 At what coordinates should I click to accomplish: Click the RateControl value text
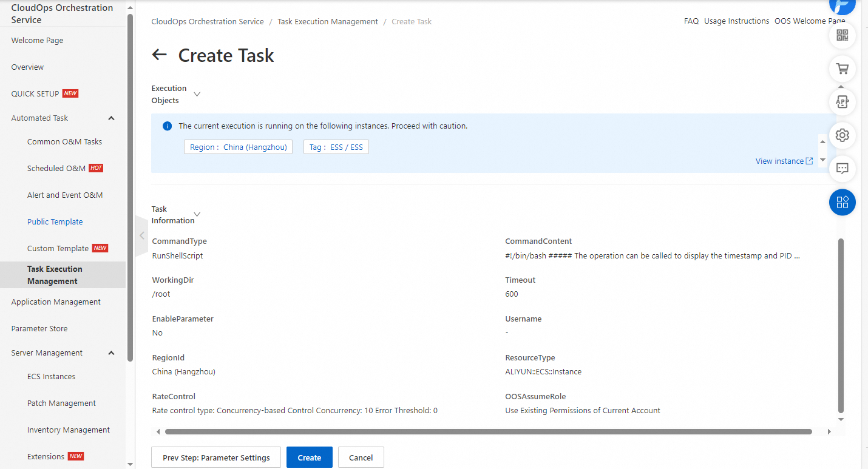point(294,411)
